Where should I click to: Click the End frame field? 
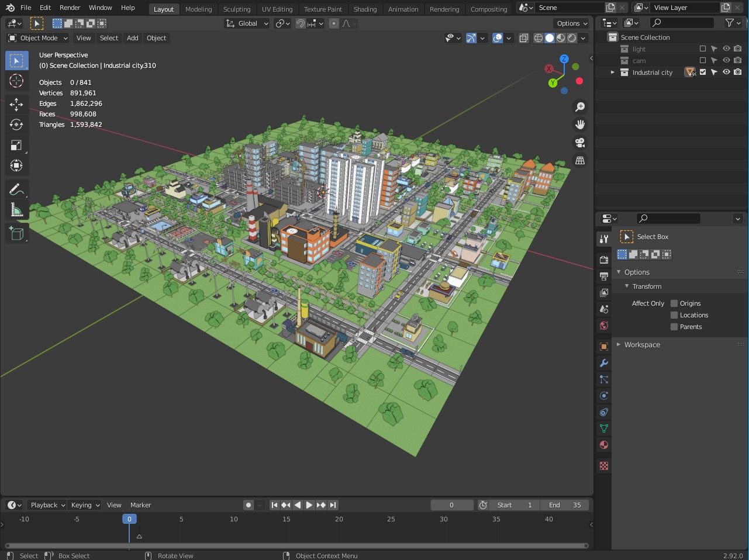click(565, 505)
